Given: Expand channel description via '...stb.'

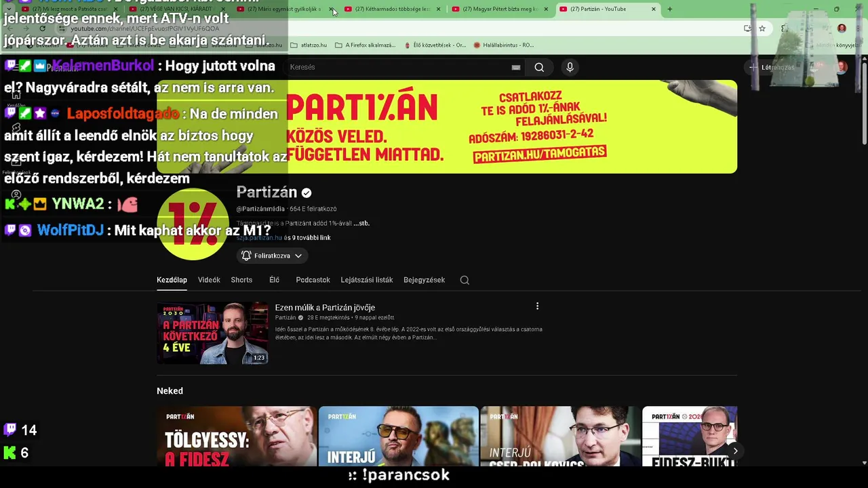Looking at the screenshot, I should [361, 223].
